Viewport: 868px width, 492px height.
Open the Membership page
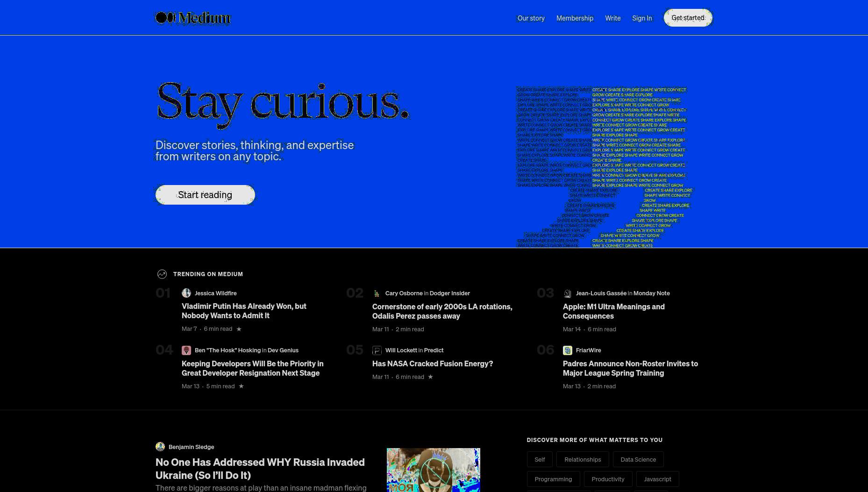pyautogui.click(x=575, y=18)
